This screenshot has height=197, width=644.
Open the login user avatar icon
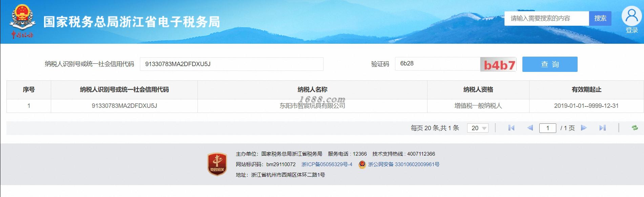click(x=631, y=16)
